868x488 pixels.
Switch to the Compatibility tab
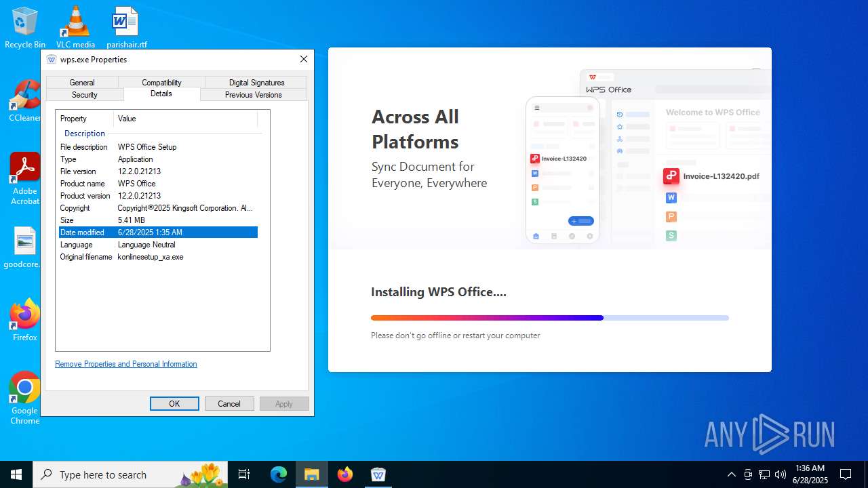pos(161,83)
